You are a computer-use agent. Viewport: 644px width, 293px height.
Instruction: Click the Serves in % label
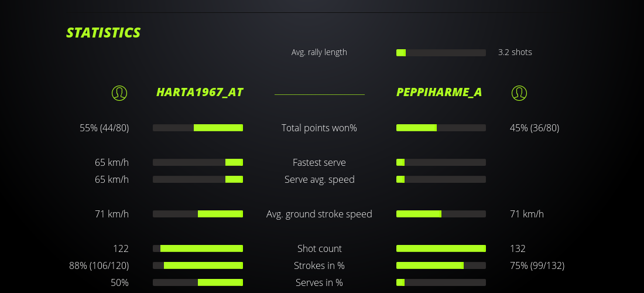tap(319, 282)
